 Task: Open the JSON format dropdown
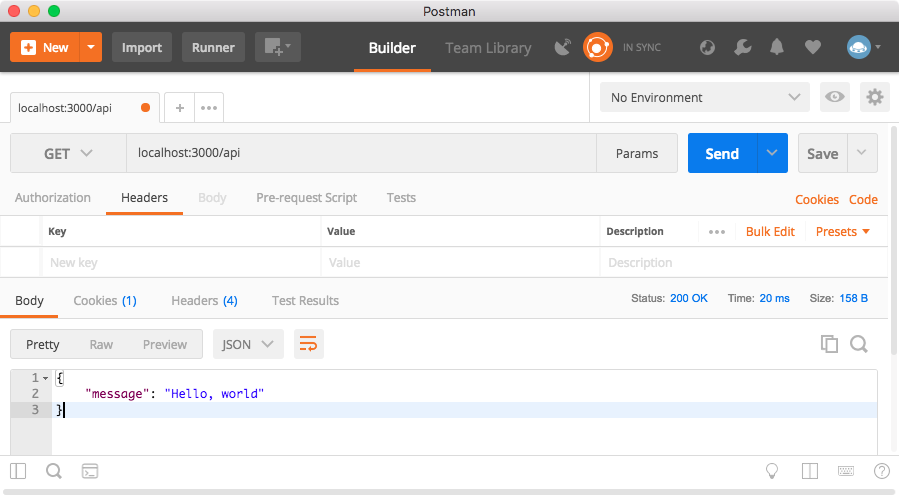pyautogui.click(x=248, y=344)
